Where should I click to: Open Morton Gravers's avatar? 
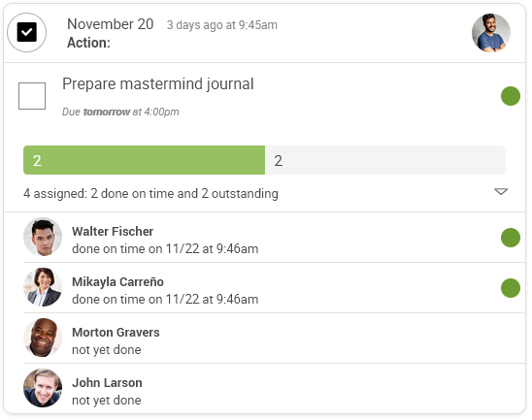point(43,338)
